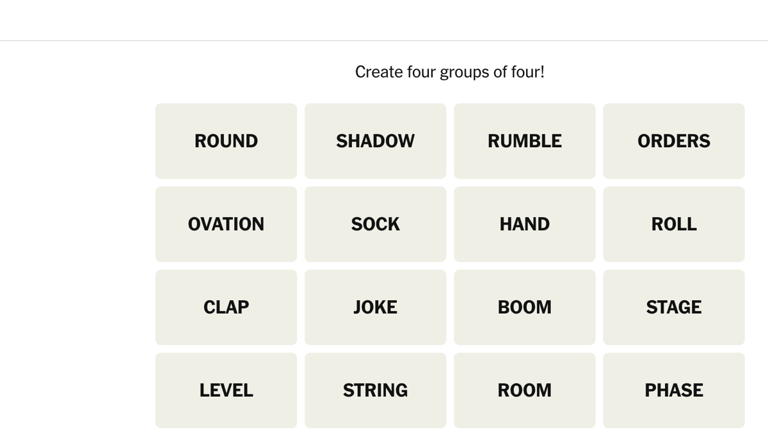Click the ROLL word tile

tap(673, 224)
